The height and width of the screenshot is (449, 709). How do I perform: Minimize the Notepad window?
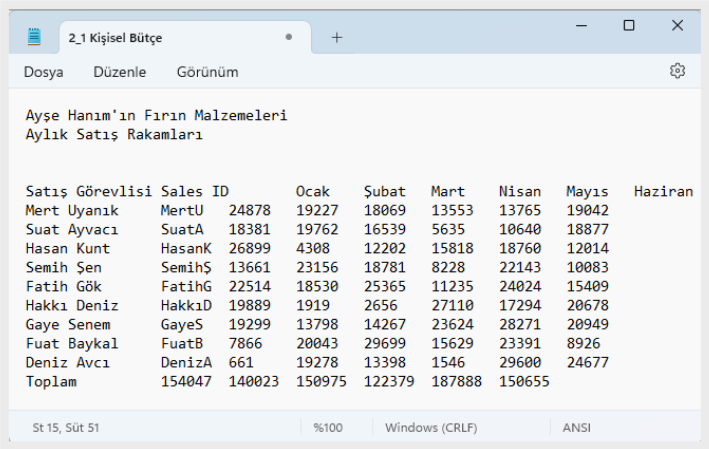tap(581, 26)
